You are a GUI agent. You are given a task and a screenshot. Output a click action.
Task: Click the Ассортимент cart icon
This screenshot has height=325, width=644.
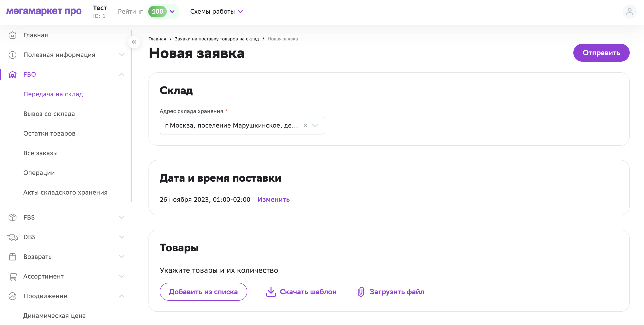pos(13,277)
